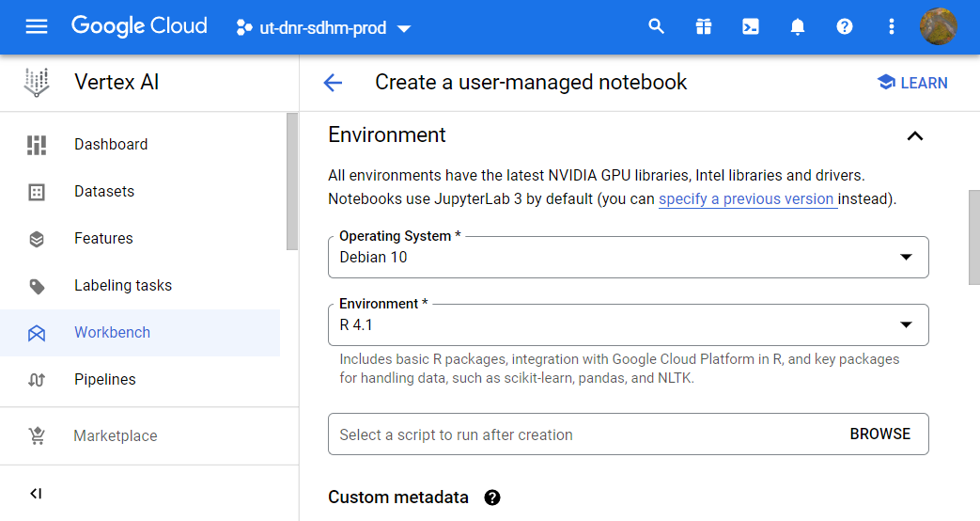Go back using the left arrow

(x=333, y=83)
